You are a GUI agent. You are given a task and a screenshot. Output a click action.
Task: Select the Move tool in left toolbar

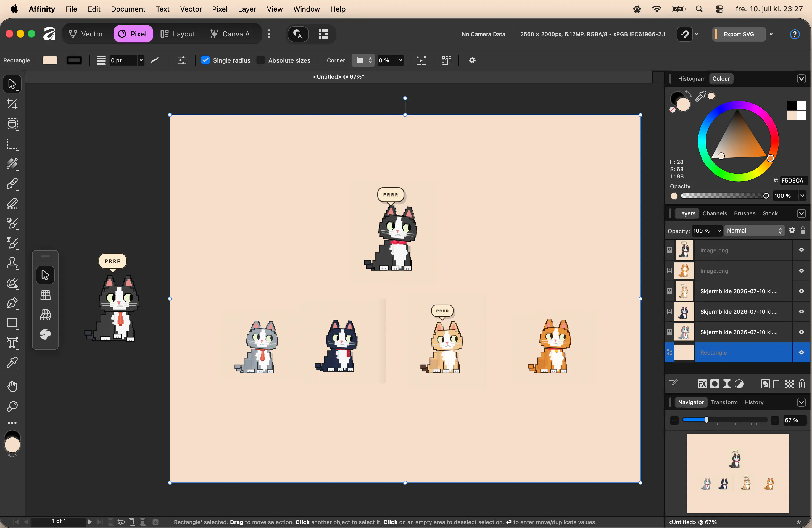(x=12, y=84)
